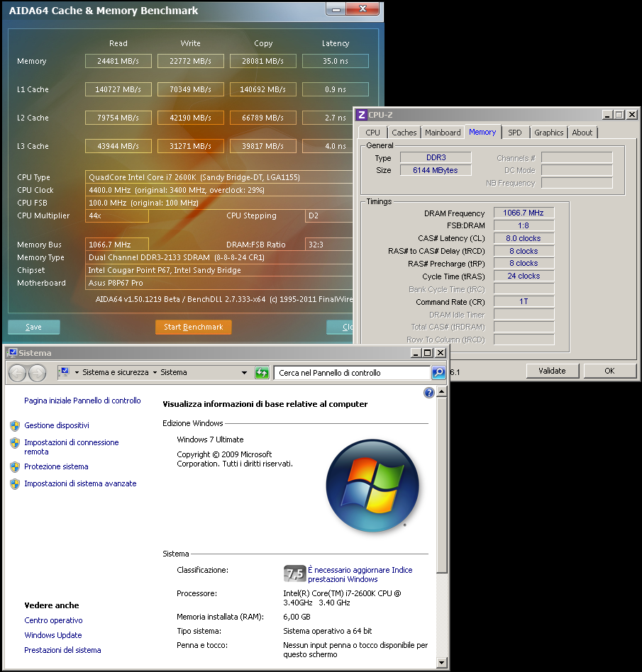
Task: Switch to the Graphics tab in CPU-Z
Action: pos(548,133)
